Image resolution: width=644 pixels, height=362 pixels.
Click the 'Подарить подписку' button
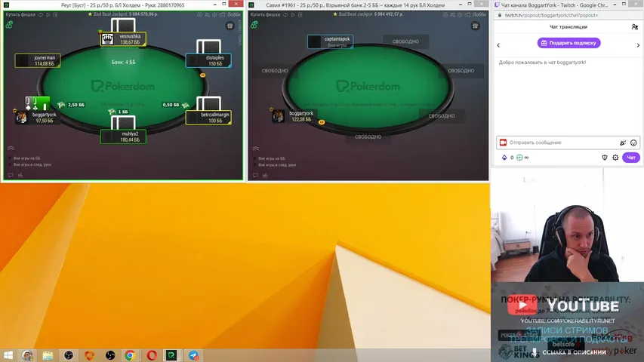[x=569, y=43]
